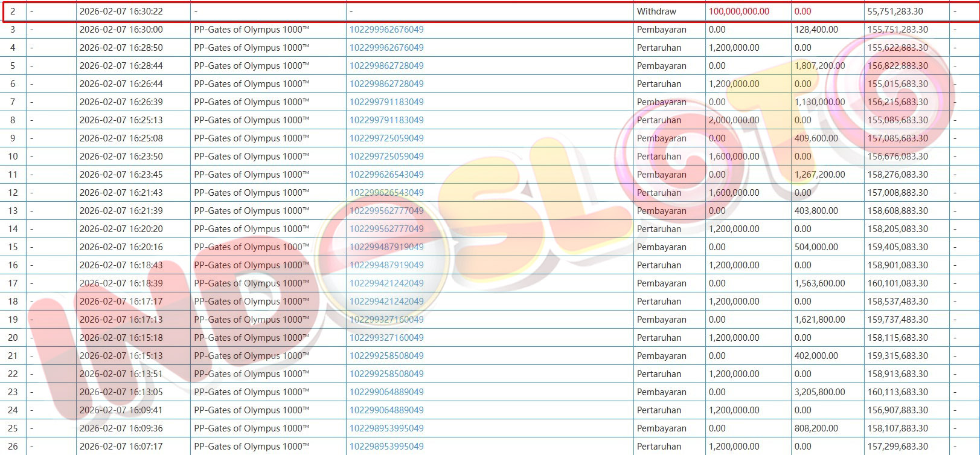The image size is (980, 455).
Task: Select the payout amount 3,205,800.00
Action: pos(819,392)
